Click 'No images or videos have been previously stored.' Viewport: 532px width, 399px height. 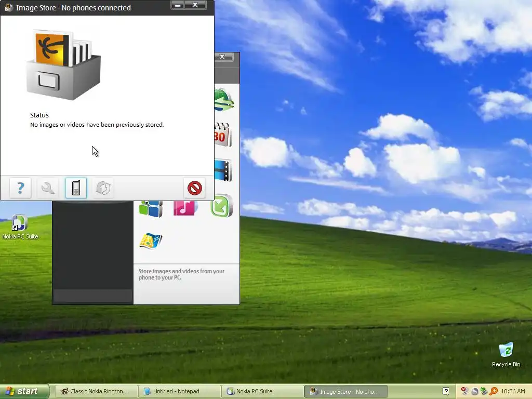97,125
